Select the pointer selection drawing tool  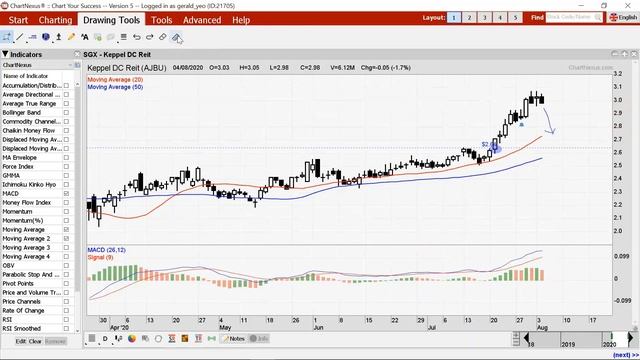(x=7, y=37)
